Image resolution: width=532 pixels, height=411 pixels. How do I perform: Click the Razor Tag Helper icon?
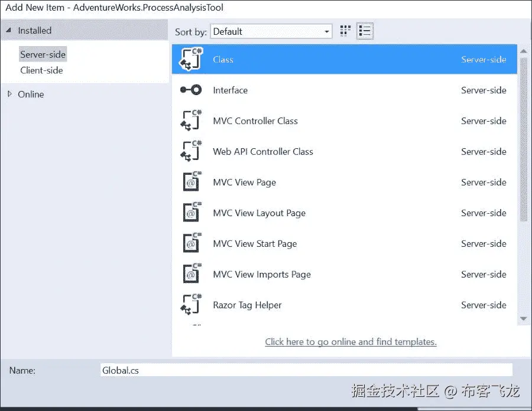pos(190,305)
